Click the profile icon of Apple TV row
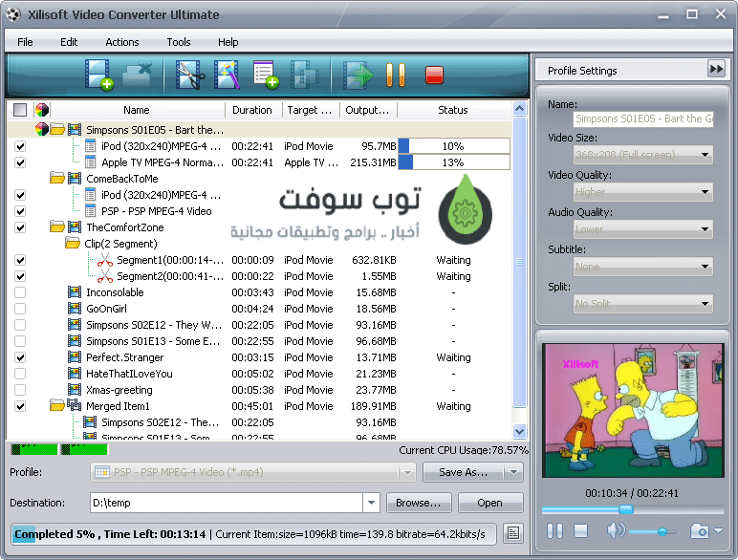738x560 pixels. [x=91, y=162]
